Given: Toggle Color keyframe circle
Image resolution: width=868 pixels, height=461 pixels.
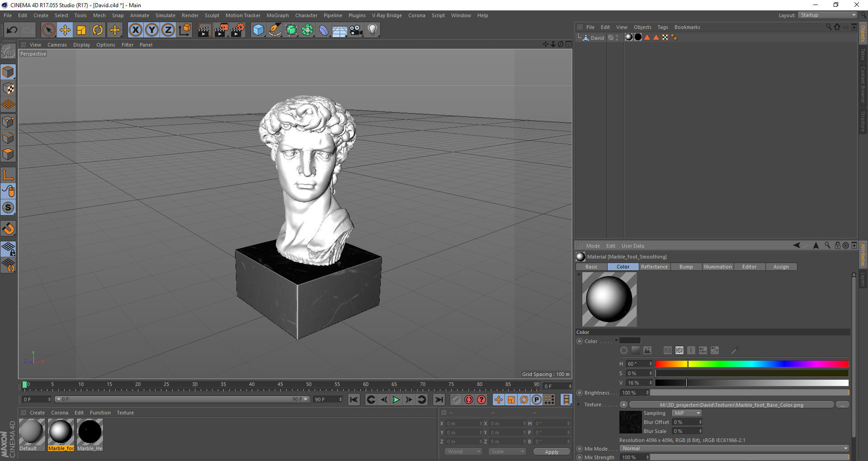Looking at the screenshot, I should pos(580,341).
